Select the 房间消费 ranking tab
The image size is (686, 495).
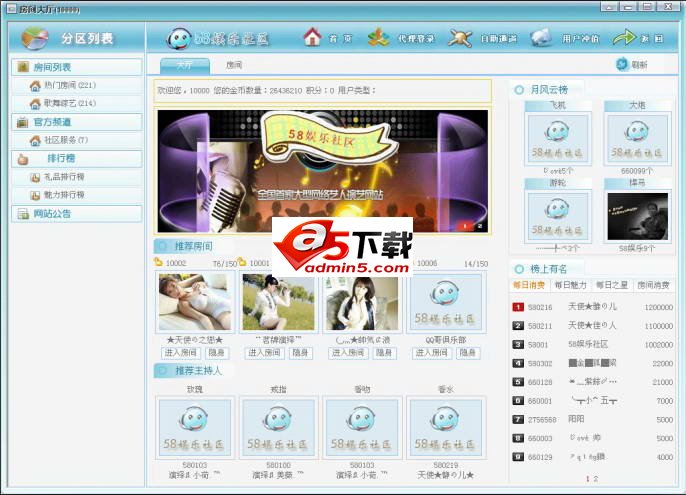(653, 285)
